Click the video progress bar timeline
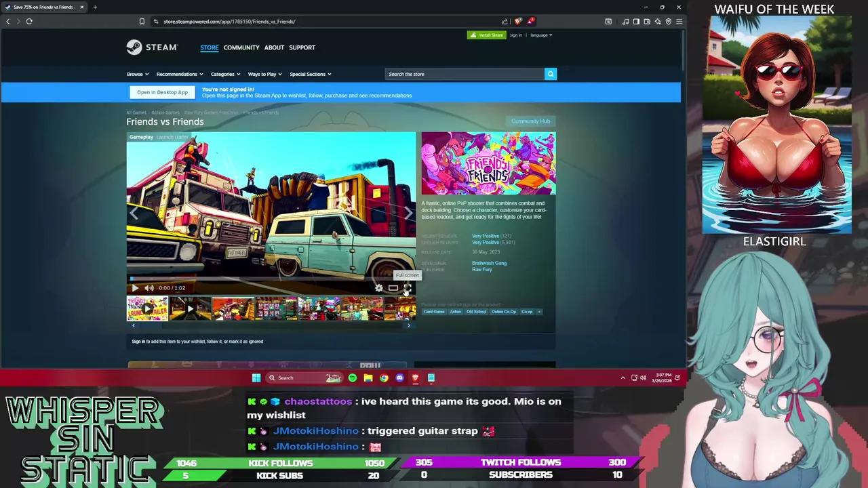Screen dimensions: 868x488 271,277
